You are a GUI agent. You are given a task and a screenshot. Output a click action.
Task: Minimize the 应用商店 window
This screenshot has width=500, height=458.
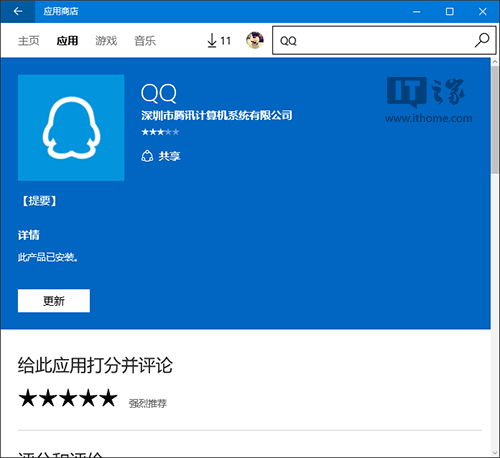click(x=417, y=12)
